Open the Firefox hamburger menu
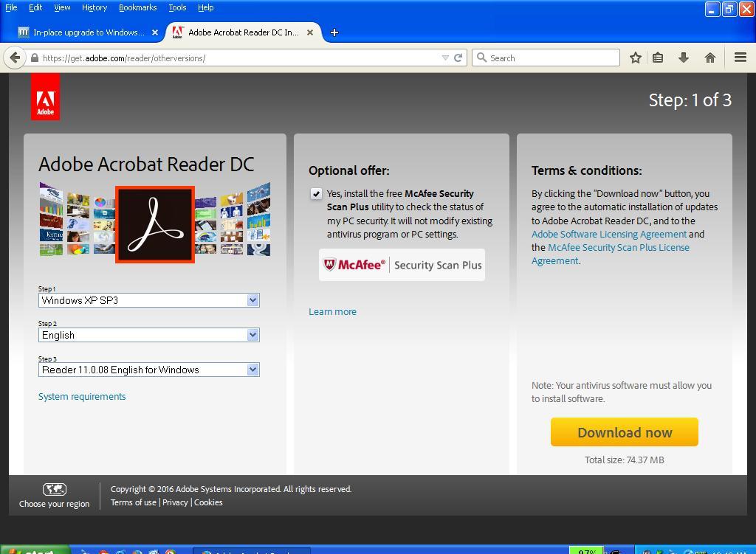This screenshot has height=554, width=756. [740, 58]
